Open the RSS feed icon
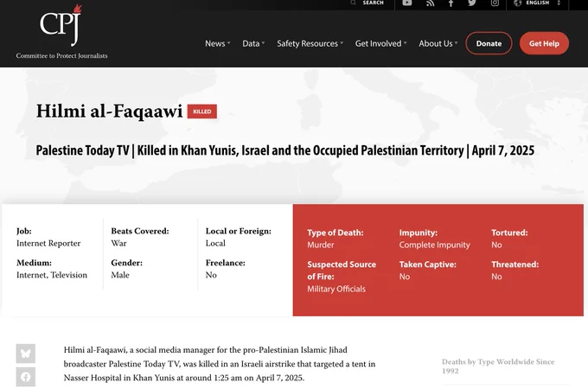This screenshot has width=588, height=389. coord(430,3)
